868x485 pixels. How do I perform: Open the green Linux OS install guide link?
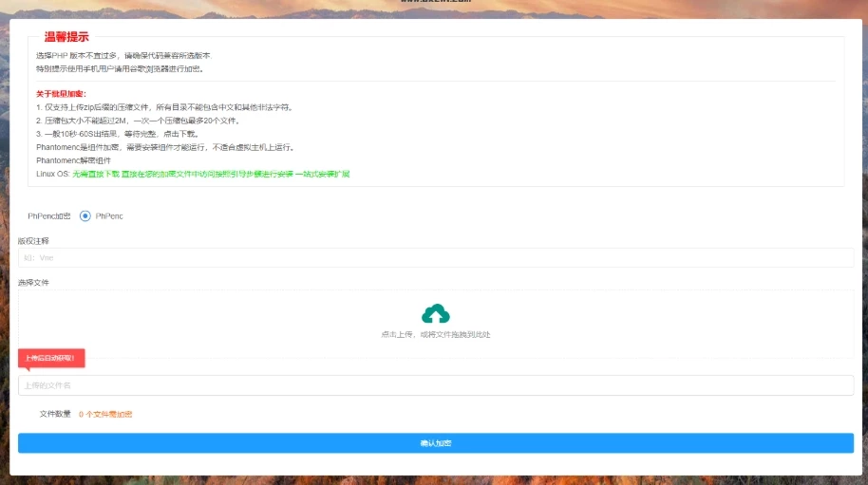211,174
